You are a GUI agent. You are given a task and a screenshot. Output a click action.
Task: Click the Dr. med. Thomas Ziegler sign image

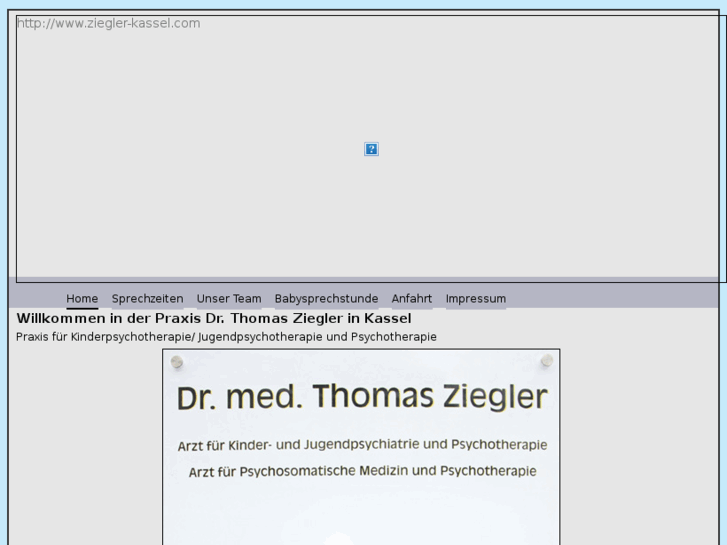(x=361, y=447)
